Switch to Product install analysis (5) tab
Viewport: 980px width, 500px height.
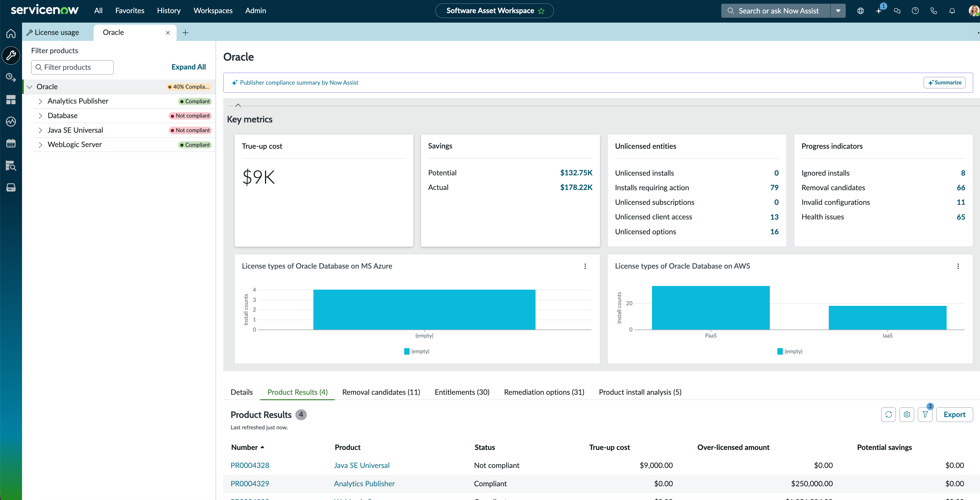[x=640, y=392]
